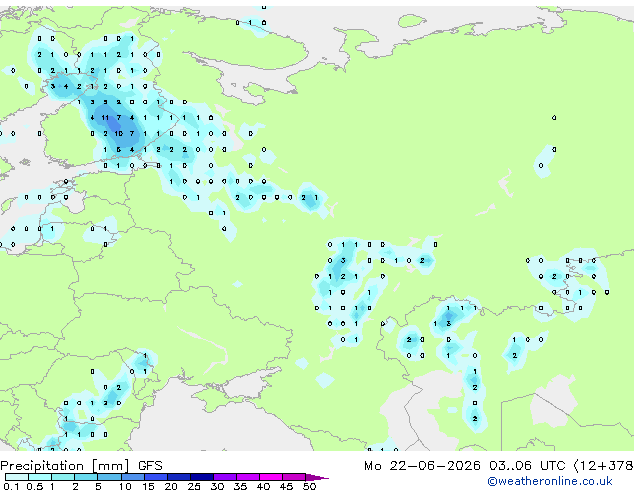Viewport: 634px width, 490px height.
Task: Click the 2–5 mm legend color swatch
Action: (86, 477)
